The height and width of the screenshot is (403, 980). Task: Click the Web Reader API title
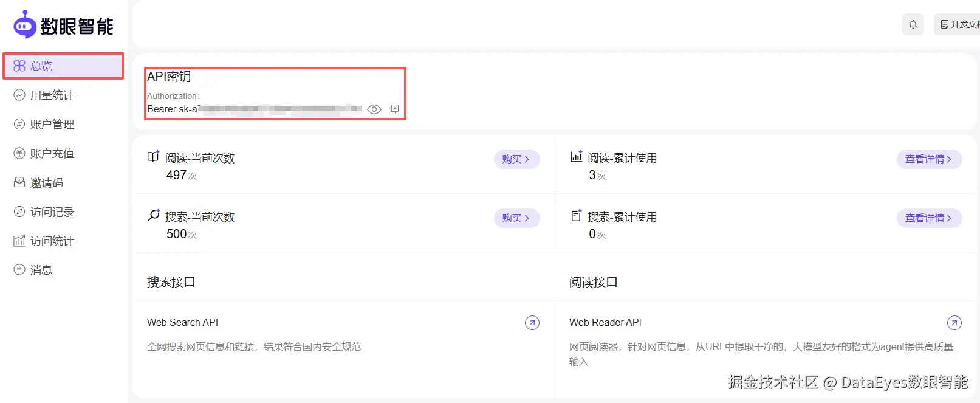point(605,323)
